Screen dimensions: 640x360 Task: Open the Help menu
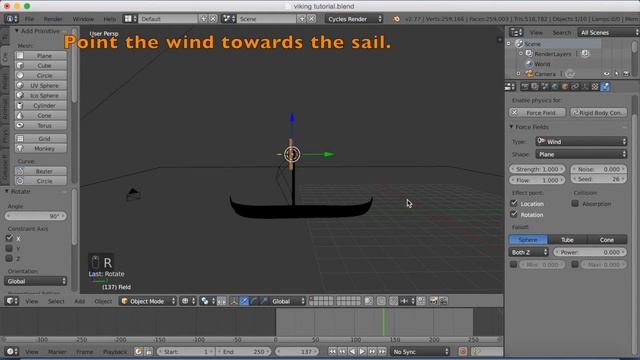tap(109, 19)
